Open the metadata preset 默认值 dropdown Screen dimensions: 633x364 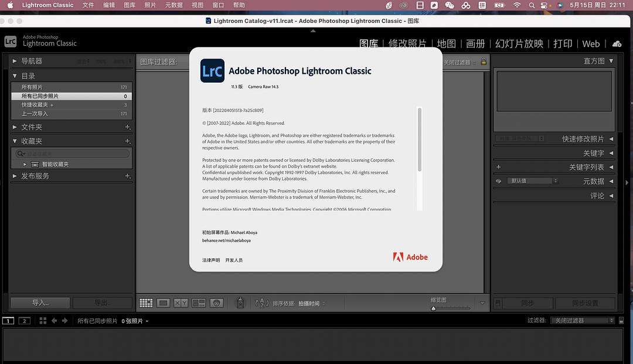pyautogui.click(x=532, y=181)
